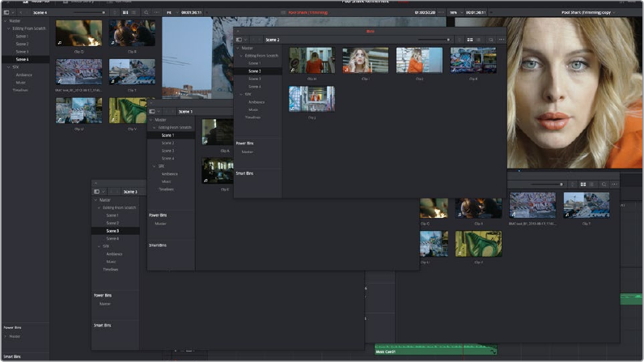Select Scene 3 bin in Scene 2 window
644x362 pixels.
255,79
